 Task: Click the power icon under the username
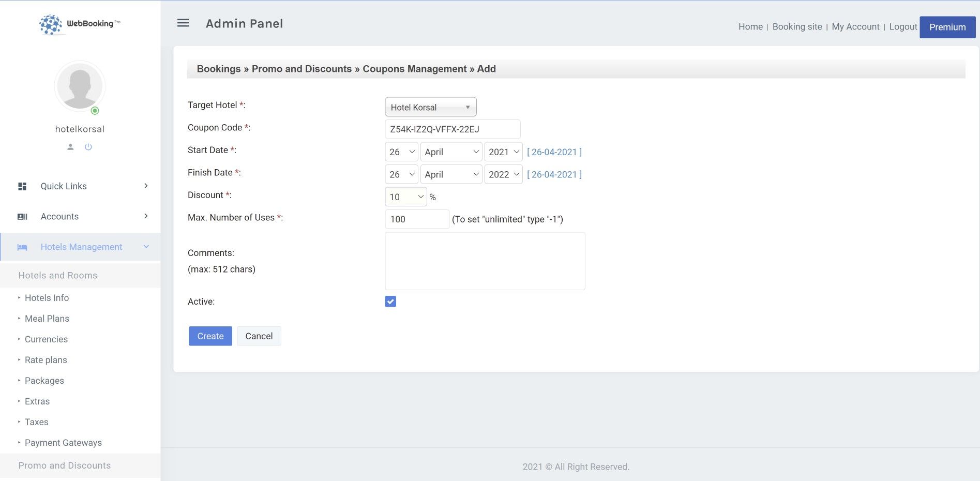click(88, 147)
